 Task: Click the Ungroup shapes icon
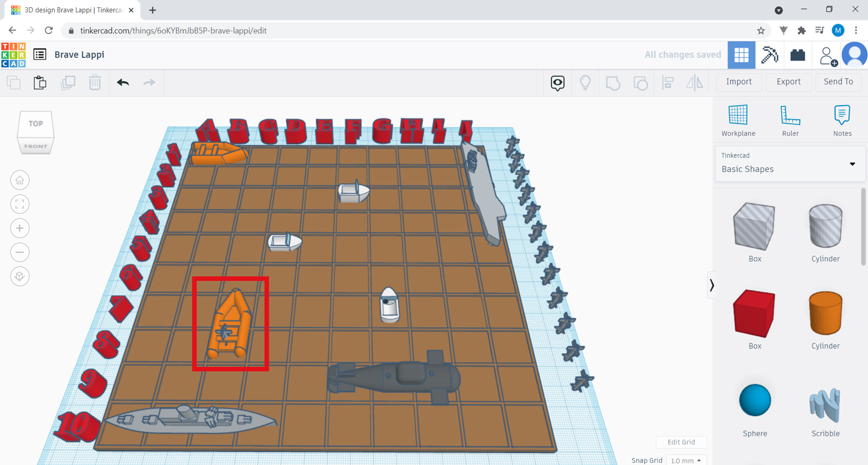pos(641,83)
